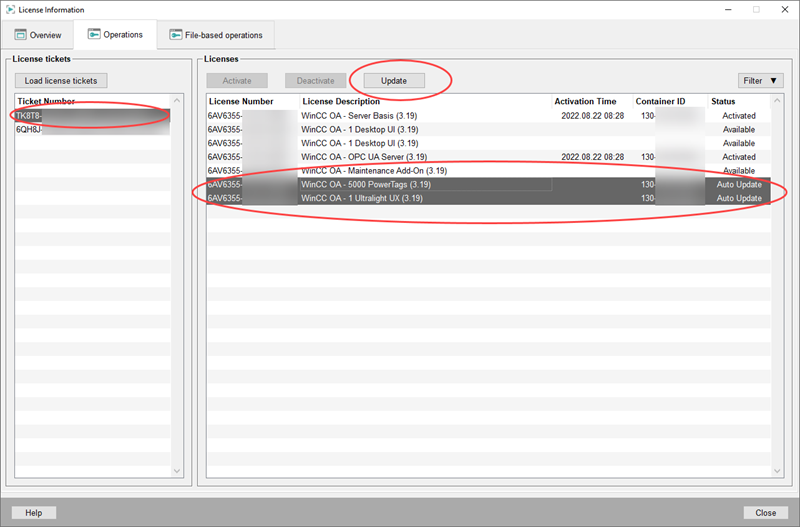Open the Filter dropdown
Screen dimensions: 800x527
click(x=760, y=81)
